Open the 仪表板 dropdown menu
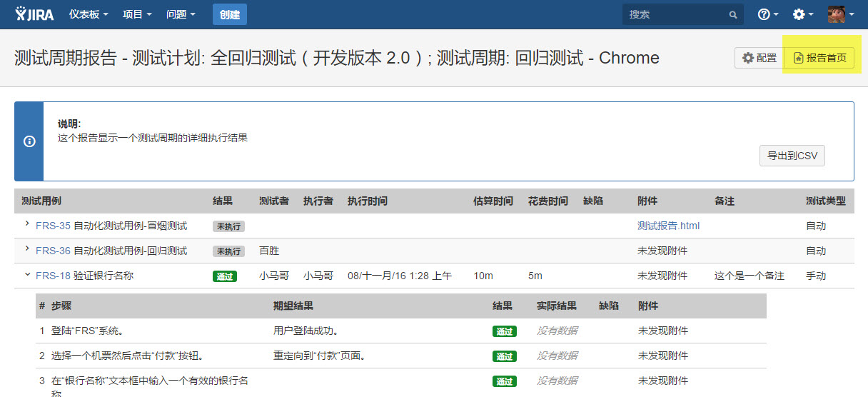 tap(89, 14)
